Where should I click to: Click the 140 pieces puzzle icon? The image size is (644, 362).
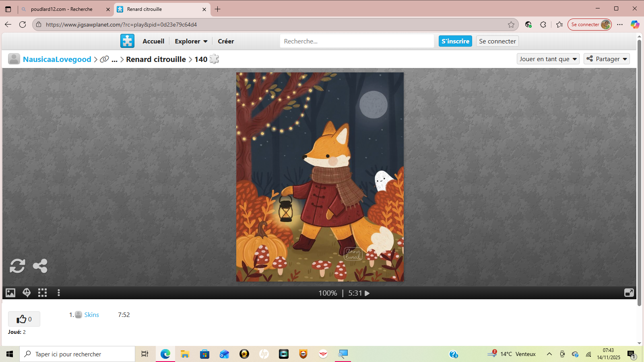click(214, 59)
